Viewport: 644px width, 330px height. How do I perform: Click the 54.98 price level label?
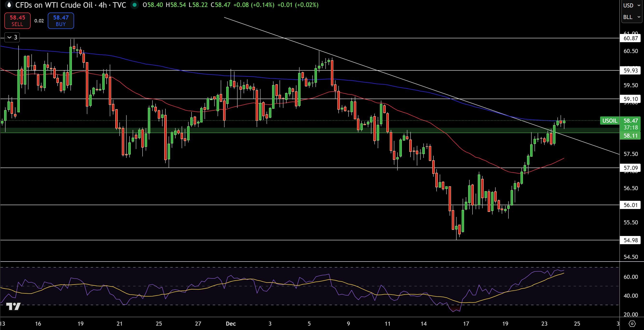click(630, 240)
